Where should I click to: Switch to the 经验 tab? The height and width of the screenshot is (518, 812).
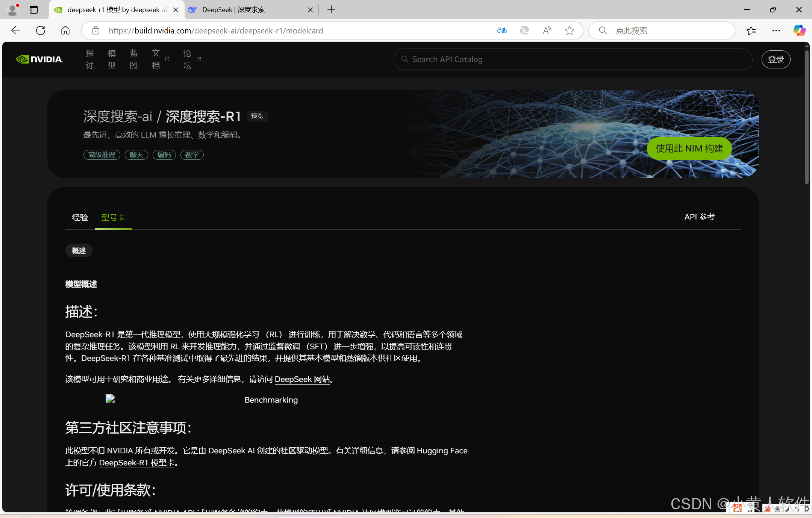tap(80, 217)
